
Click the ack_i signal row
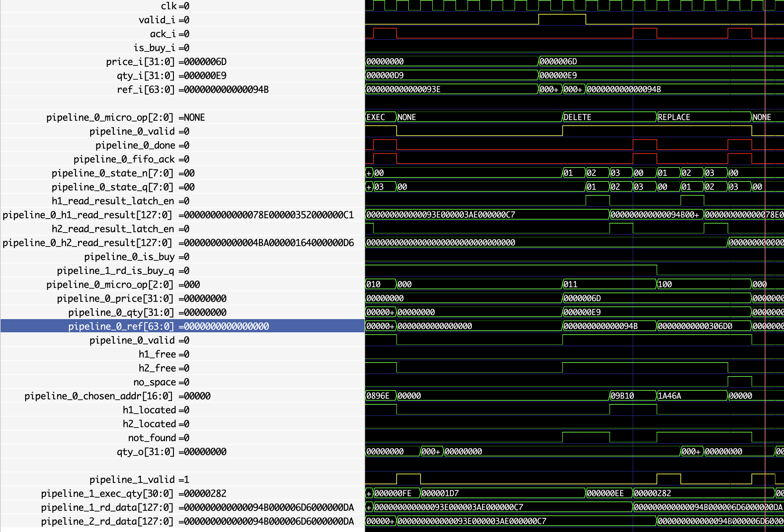tap(182, 34)
